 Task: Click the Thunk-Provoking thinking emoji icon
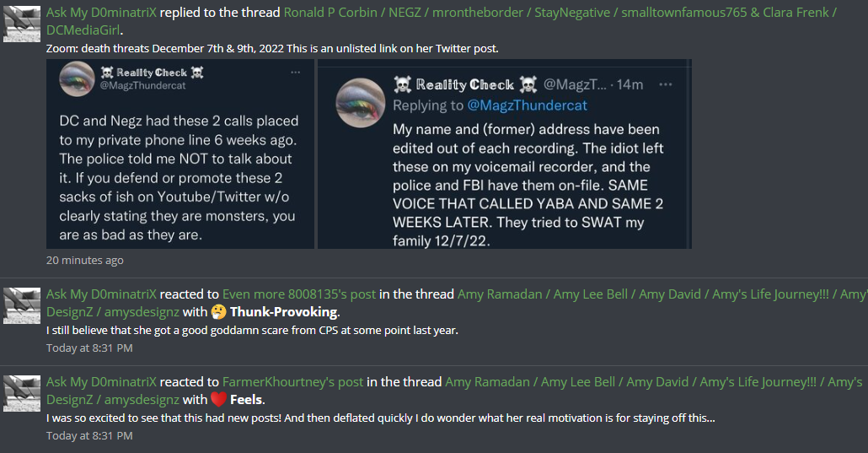(218, 312)
